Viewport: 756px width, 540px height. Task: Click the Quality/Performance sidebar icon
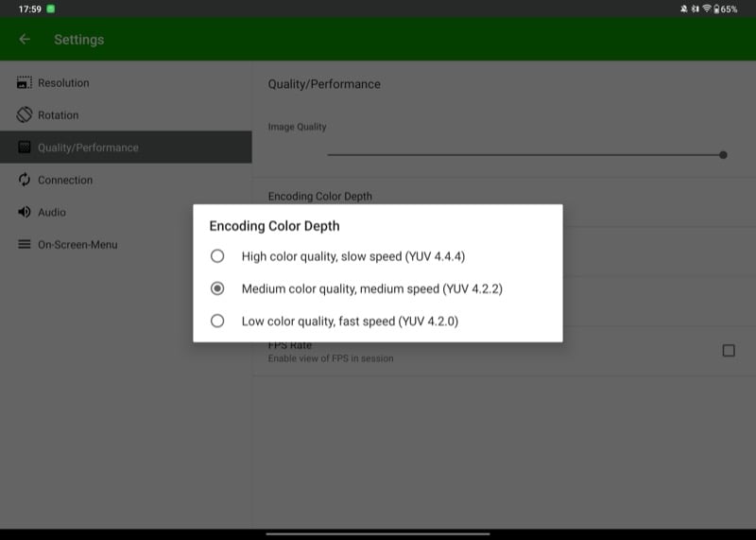pyautogui.click(x=25, y=148)
